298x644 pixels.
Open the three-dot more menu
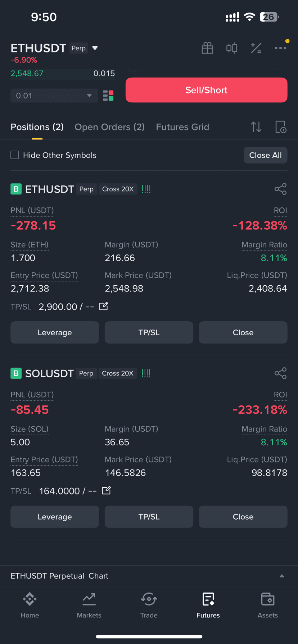(x=280, y=48)
